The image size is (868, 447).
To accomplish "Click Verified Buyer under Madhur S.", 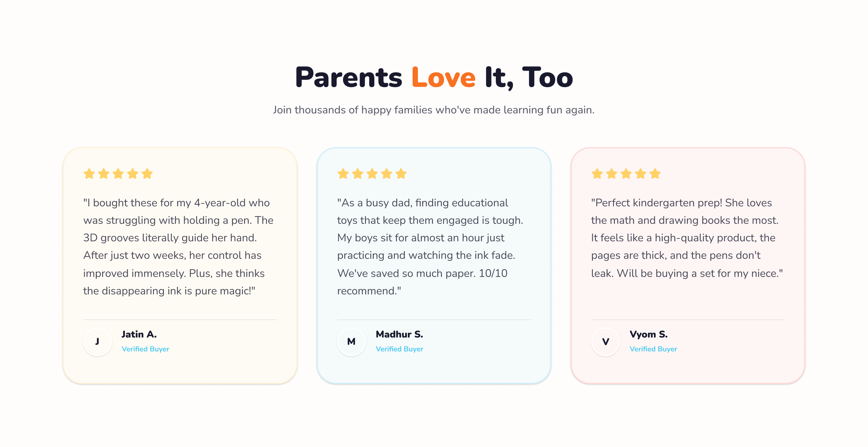I will (399, 349).
